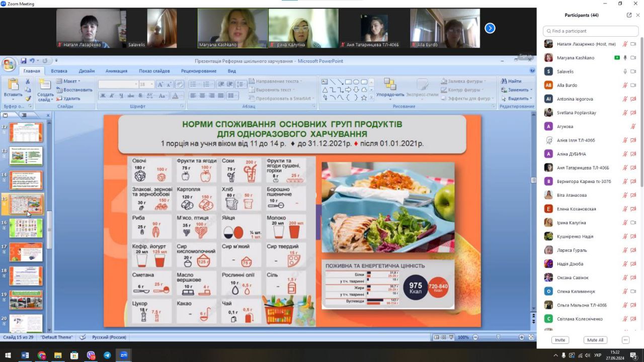Open the Анимация ribbon tab

[116, 71]
